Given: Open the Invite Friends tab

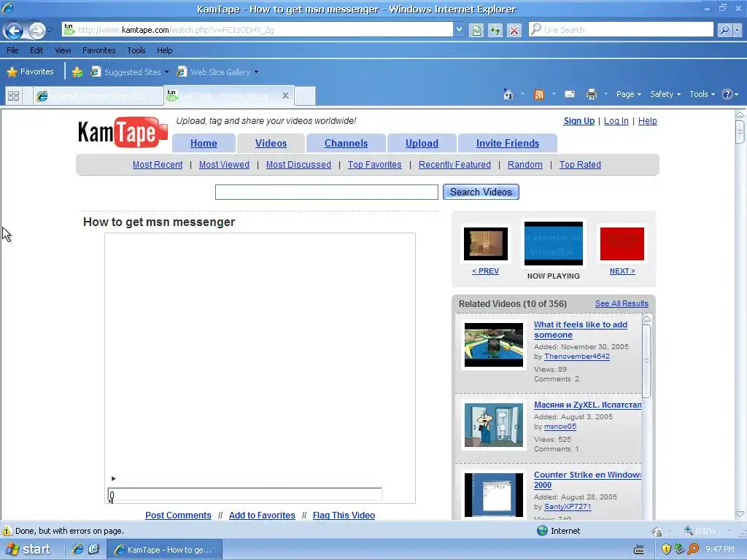Looking at the screenshot, I should click(x=508, y=144).
